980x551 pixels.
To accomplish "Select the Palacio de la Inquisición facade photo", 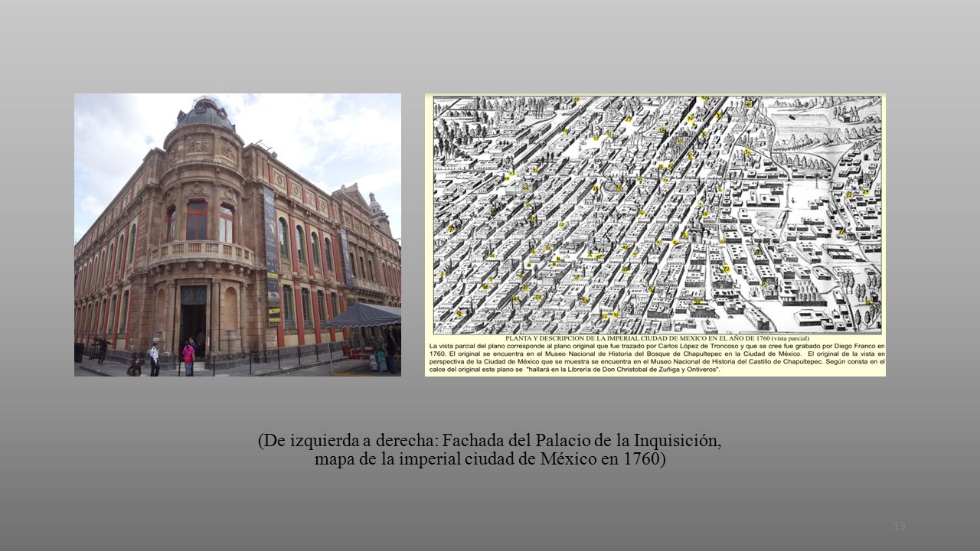I will pos(237,235).
